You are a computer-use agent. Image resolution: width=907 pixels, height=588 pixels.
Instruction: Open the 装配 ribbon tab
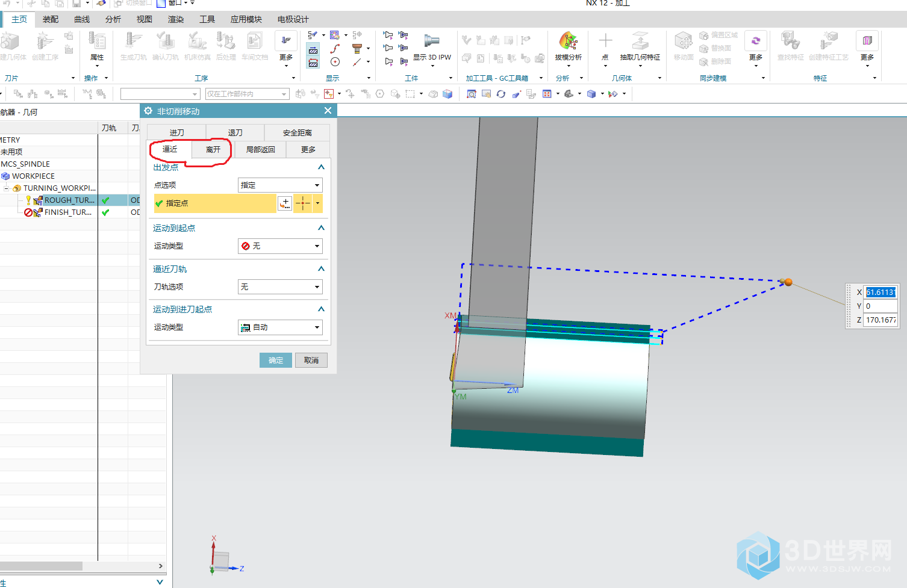[x=51, y=19]
